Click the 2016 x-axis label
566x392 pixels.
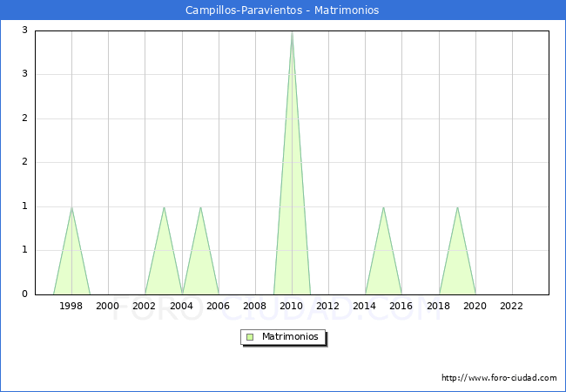click(x=401, y=306)
